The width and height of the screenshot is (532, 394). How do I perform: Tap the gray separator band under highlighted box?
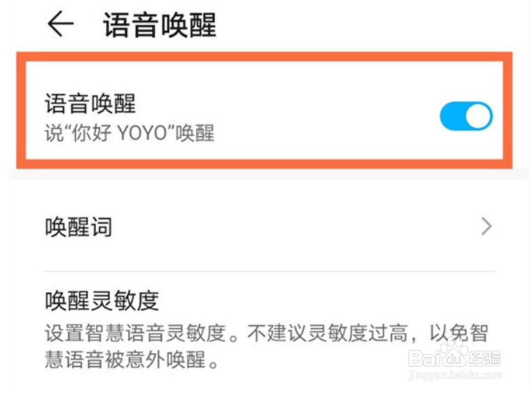pyautogui.click(x=264, y=174)
